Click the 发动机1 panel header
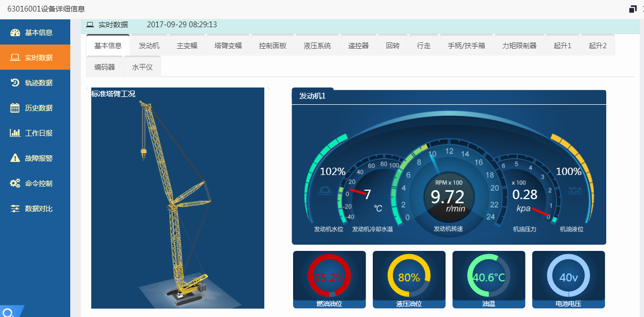The width and height of the screenshot is (644, 317). coord(313,96)
